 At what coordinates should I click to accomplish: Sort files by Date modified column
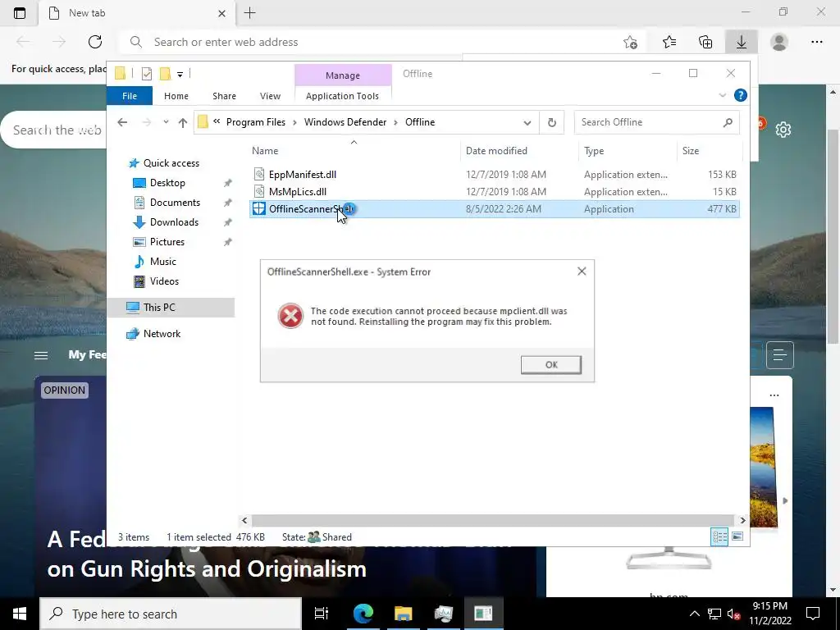(519, 151)
